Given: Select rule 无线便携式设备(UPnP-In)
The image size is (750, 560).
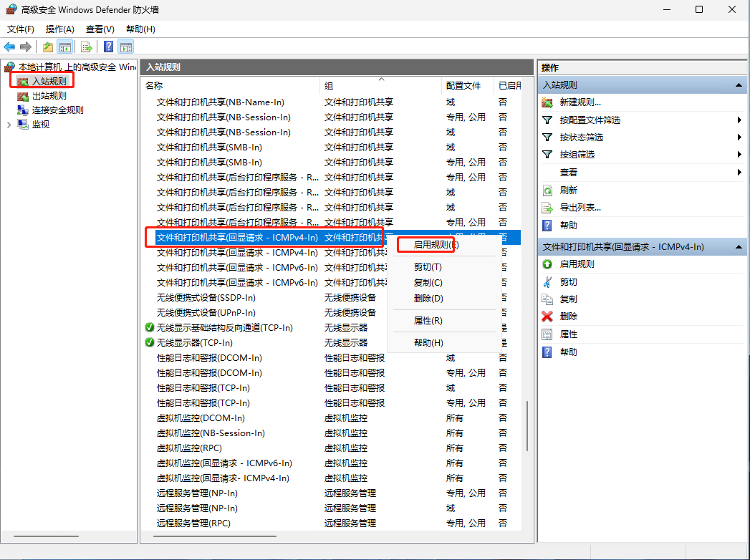Looking at the screenshot, I should [x=206, y=313].
